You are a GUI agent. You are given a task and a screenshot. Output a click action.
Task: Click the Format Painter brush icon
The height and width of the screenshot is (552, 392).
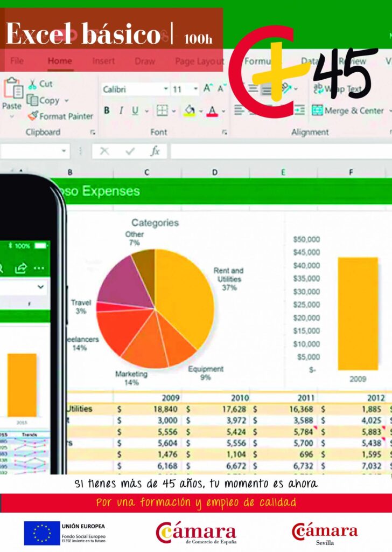33,116
